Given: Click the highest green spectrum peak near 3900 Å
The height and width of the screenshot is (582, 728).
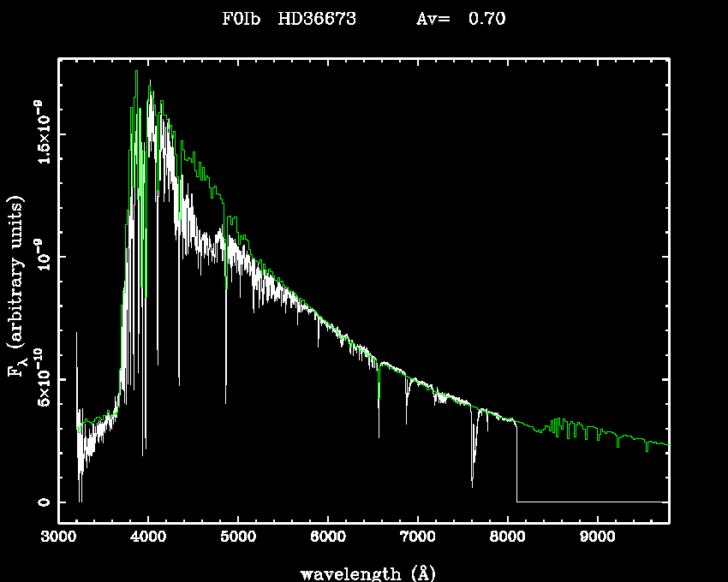Looking at the screenshot, I should click(x=136, y=72).
